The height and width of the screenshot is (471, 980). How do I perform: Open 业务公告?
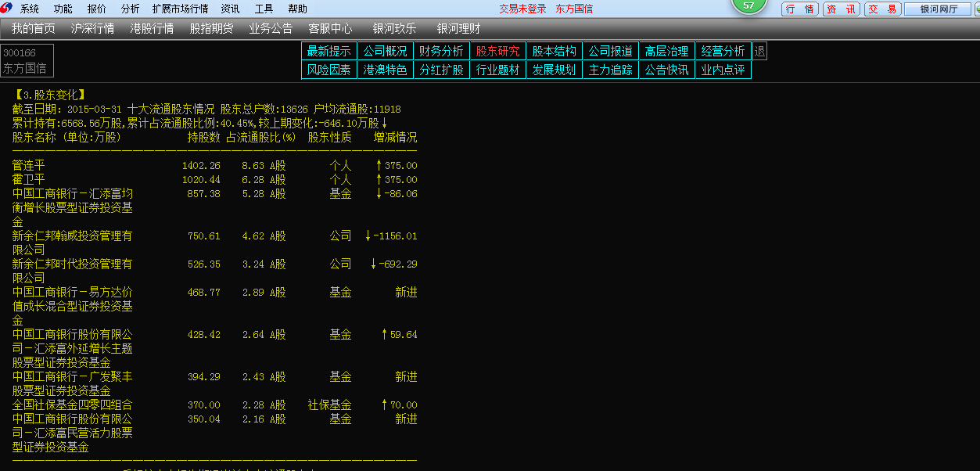[x=271, y=29]
